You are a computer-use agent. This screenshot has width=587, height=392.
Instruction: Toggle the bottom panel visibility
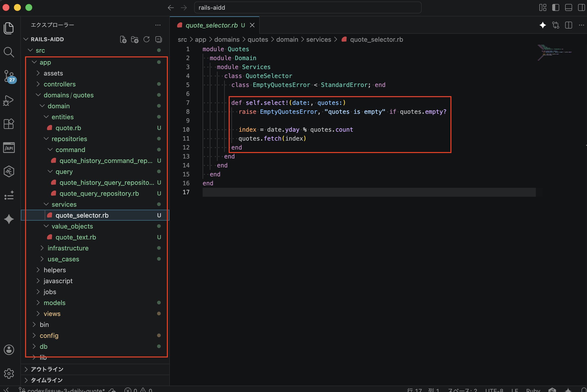click(x=568, y=7)
